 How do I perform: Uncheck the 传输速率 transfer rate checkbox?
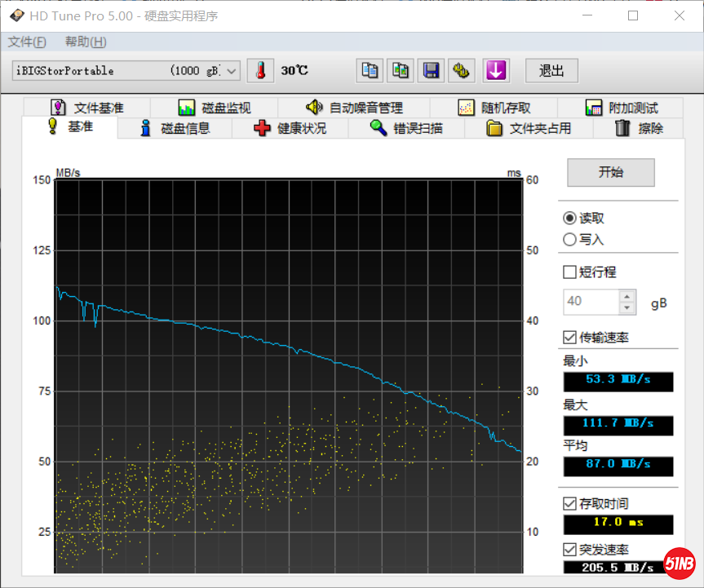click(x=569, y=338)
